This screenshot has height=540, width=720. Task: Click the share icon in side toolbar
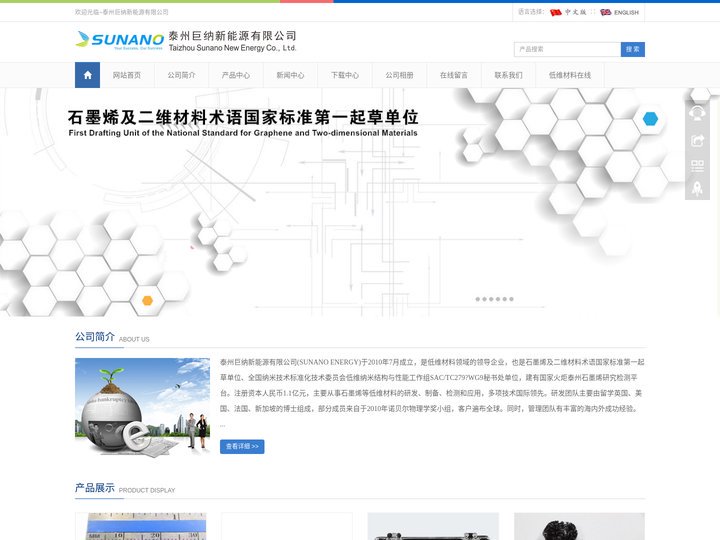tap(697, 140)
